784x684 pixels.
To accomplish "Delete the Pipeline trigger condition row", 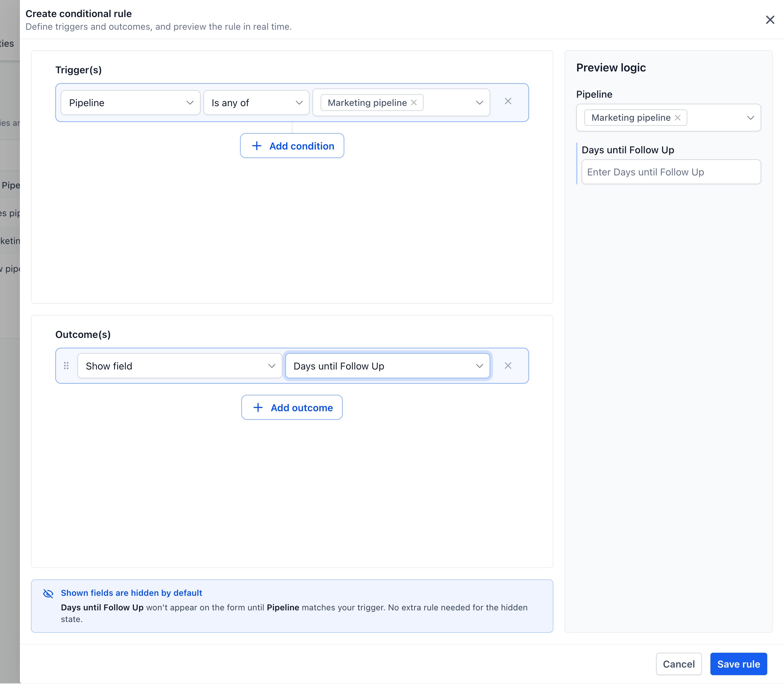I will pyautogui.click(x=508, y=101).
